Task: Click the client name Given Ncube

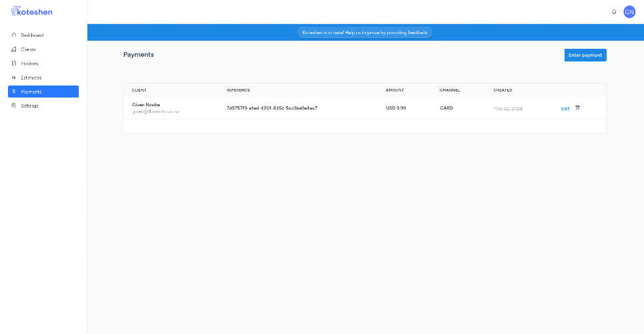Action: click(145, 104)
